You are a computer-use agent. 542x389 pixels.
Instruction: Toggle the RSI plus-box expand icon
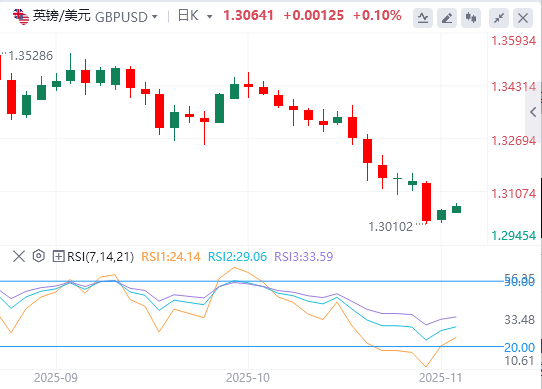(58, 257)
